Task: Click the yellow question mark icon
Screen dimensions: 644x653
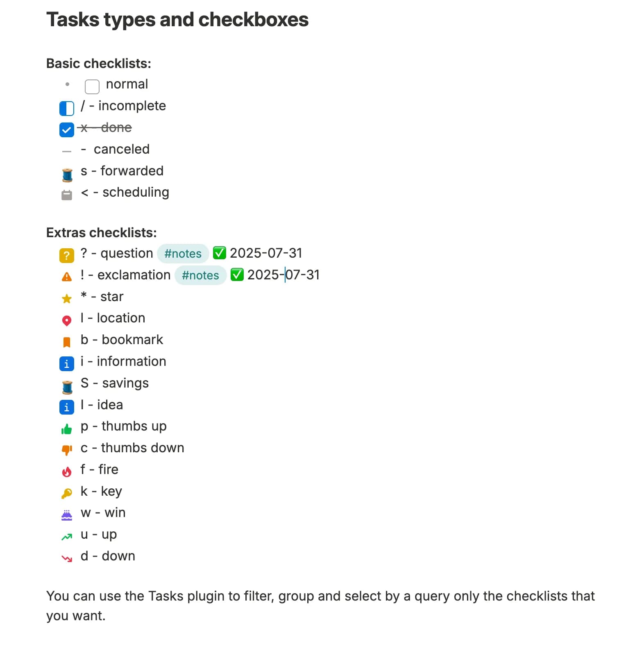Action: tap(67, 256)
